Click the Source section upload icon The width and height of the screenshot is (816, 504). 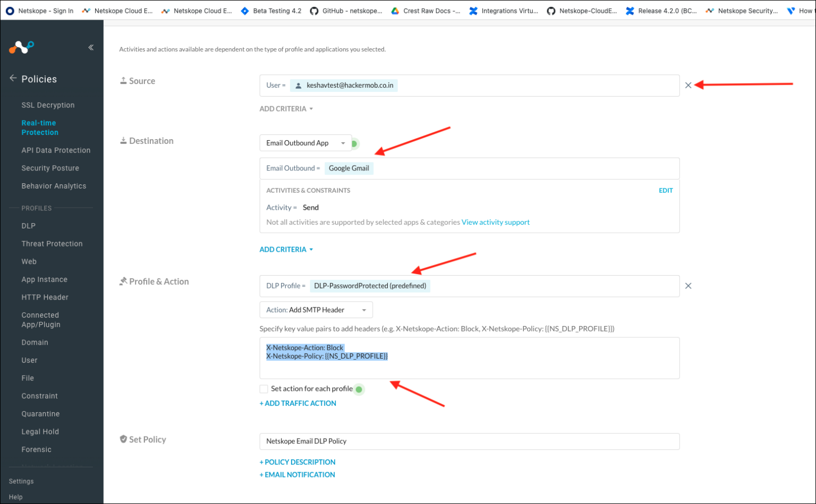122,80
